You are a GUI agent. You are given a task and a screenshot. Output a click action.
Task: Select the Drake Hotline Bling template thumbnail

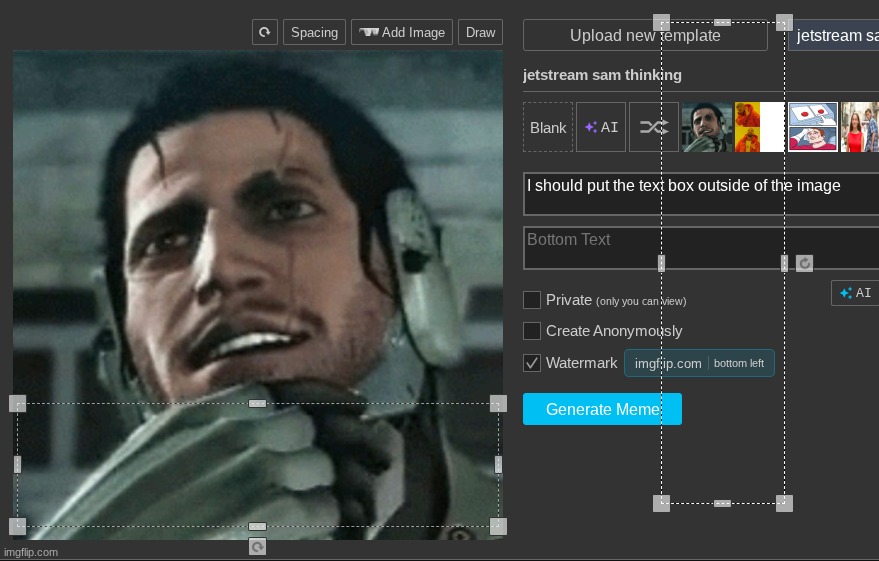(x=760, y=127)
